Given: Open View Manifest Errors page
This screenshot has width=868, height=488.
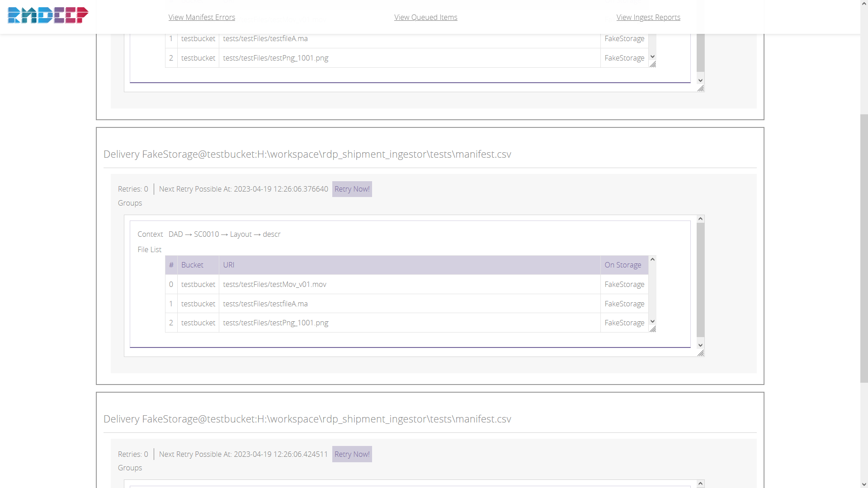Looking at the screenshot, I should tap(202, 17).
